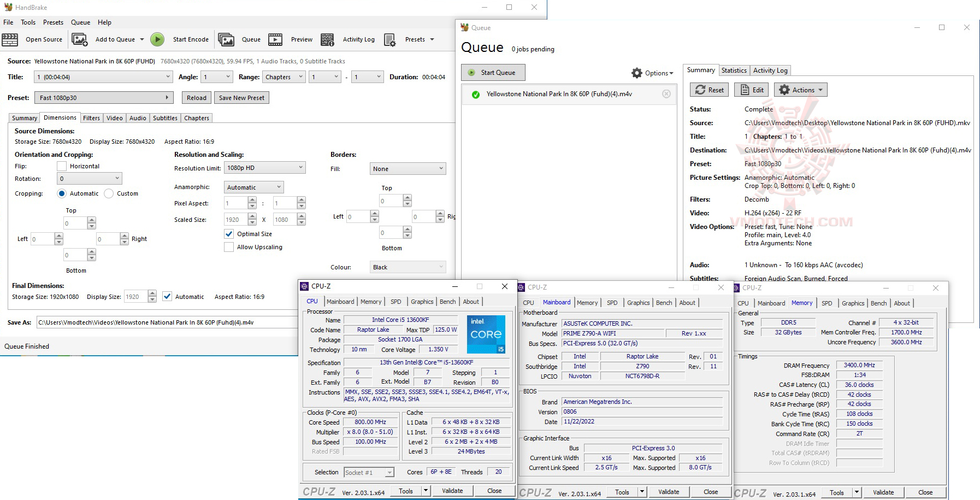Click the Preview film frame icon
980x500 pixels.
coord(275,39)
